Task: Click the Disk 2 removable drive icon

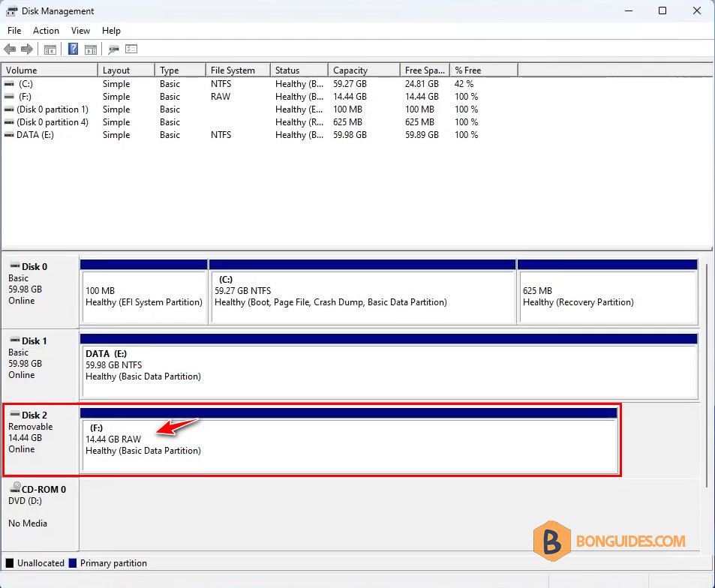Action: [x=15, y=414]
